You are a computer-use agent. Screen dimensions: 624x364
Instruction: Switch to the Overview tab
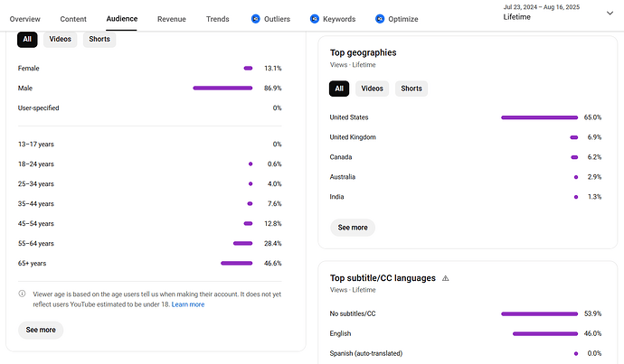24,19
